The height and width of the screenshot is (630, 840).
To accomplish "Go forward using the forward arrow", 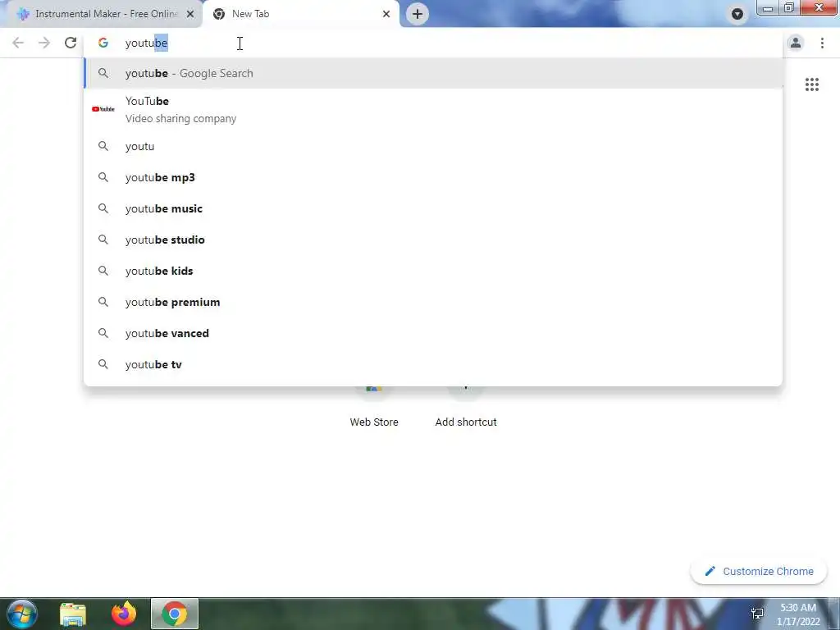I will coord(44,43).
